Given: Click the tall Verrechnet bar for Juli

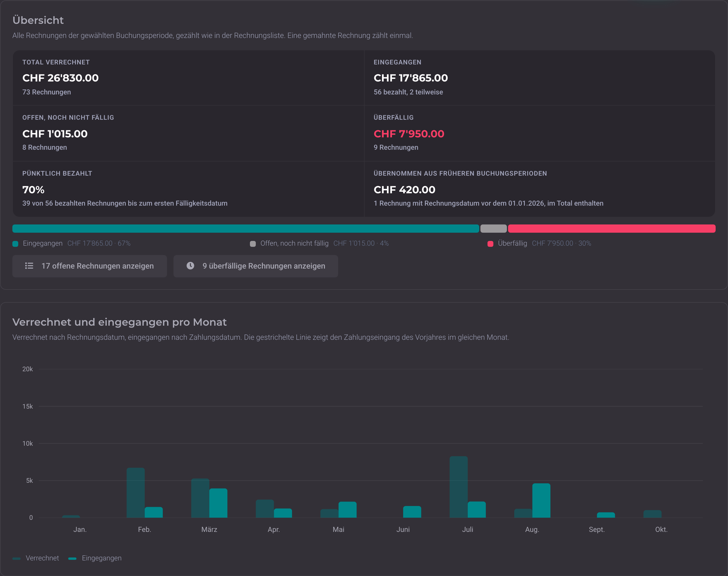Looking at the screenshot, I should pos(459,487).
